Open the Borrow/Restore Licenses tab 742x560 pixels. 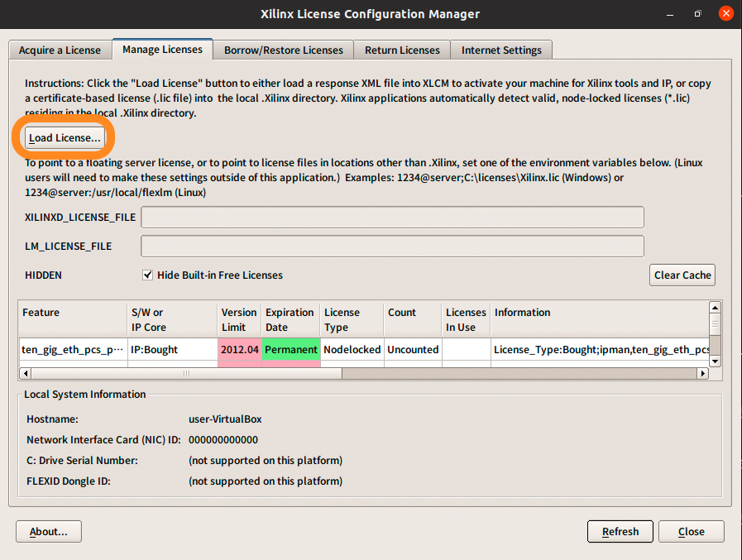284,50
